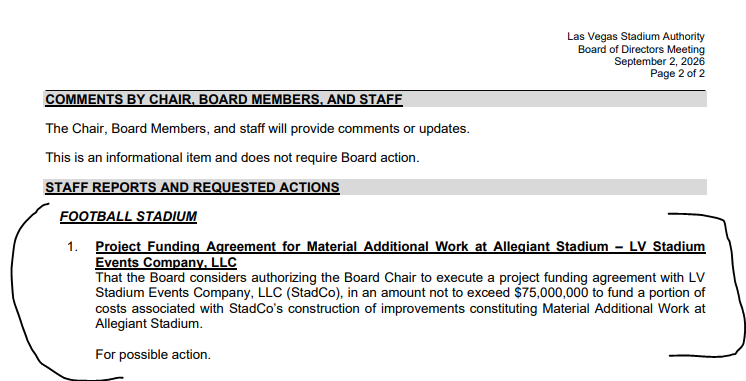Click the 'September 2, 2026' date text
Screen dimensions: 746x381
[x=659, y=61]
